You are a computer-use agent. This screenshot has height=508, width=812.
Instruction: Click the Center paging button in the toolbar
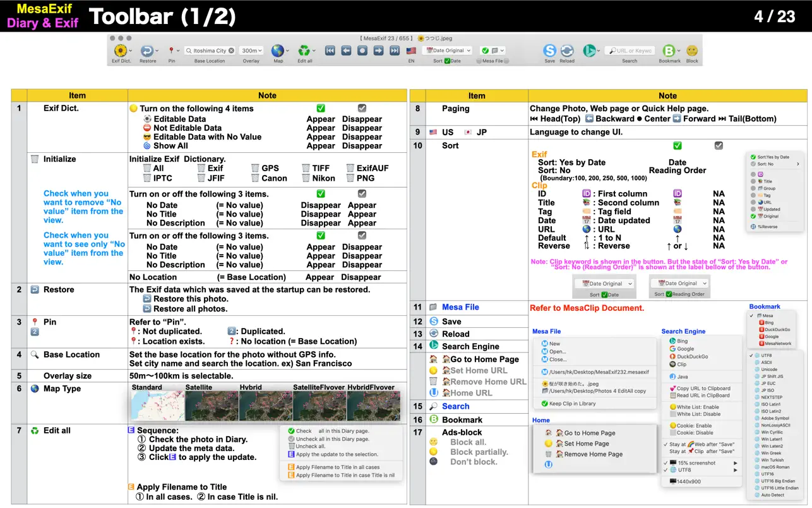pyautogui.click(x=362, y=51)
